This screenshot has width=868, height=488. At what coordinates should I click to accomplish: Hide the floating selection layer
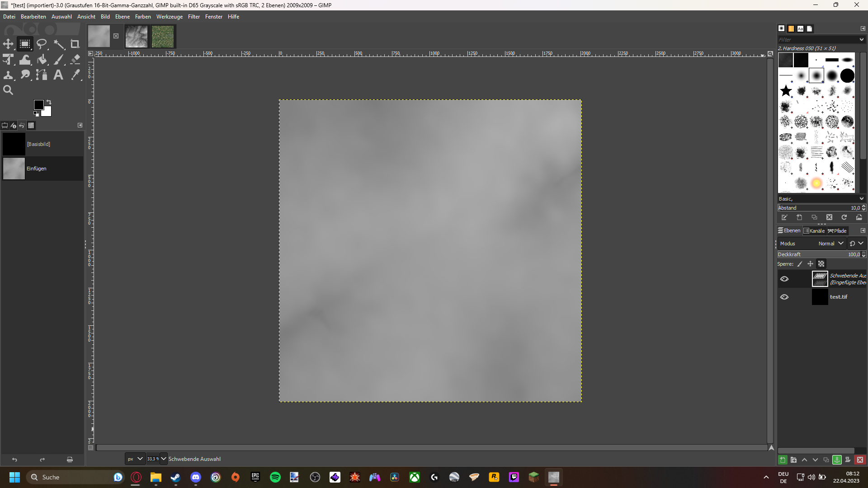(x=784, y=279)
